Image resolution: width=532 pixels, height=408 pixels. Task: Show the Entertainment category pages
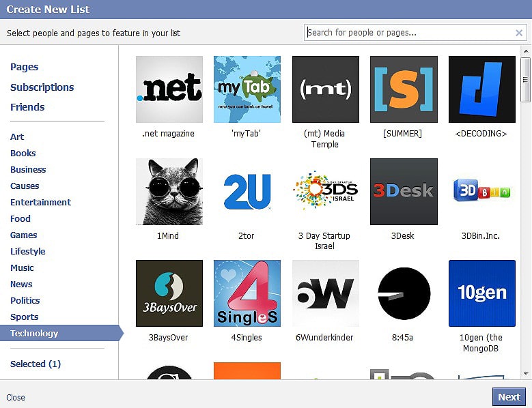[x=40, y=202]
